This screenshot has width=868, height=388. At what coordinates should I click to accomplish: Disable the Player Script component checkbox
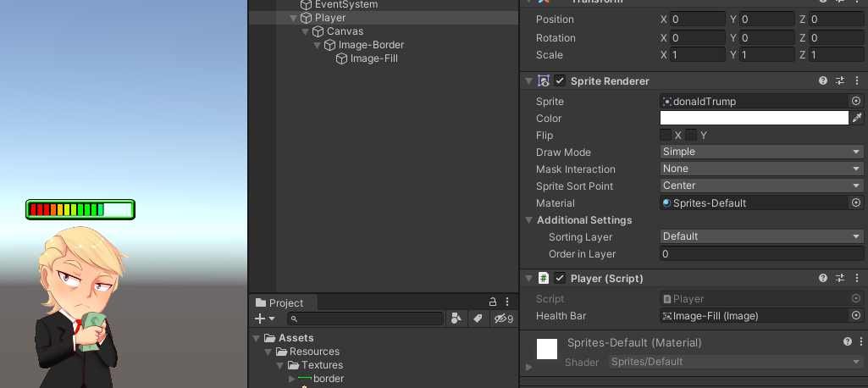point(561,278)
